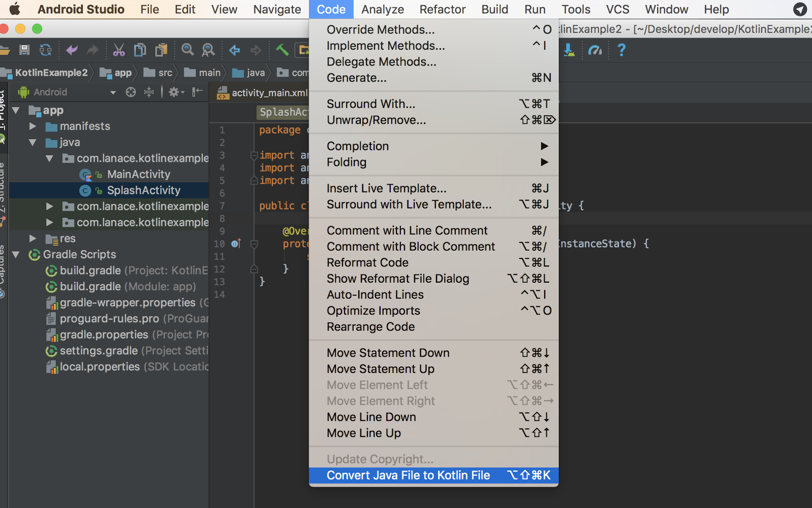This screenshot has height=508, width=812.
Task: Open search with the magnifier icon
Action: click(x=187, y=50)
